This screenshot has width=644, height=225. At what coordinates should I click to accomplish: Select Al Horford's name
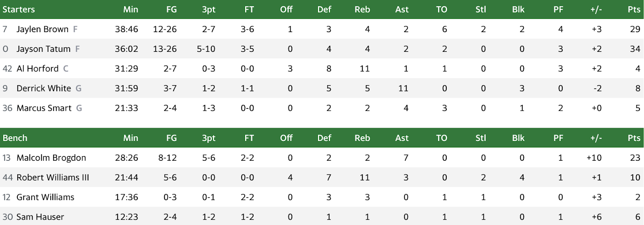click(x=37, y=69)
